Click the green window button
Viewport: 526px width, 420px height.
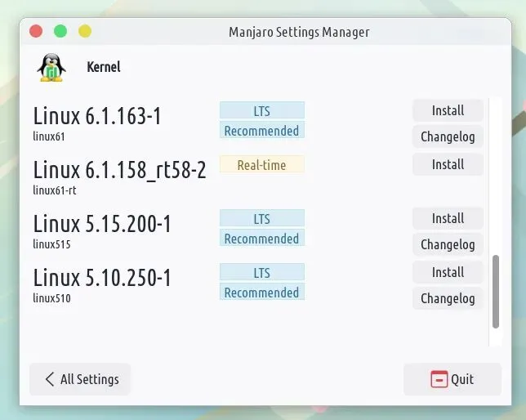pyautogui.click(x=60, y=31)
